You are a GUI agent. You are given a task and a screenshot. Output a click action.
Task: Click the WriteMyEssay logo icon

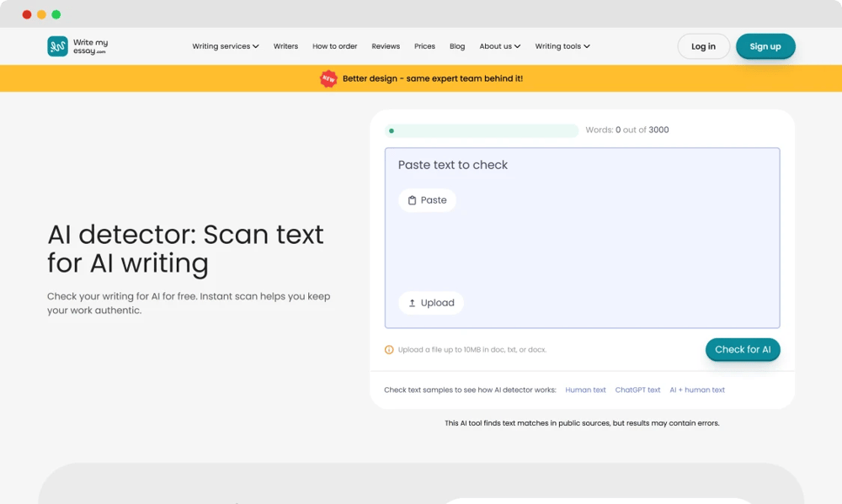click(56, 46)
